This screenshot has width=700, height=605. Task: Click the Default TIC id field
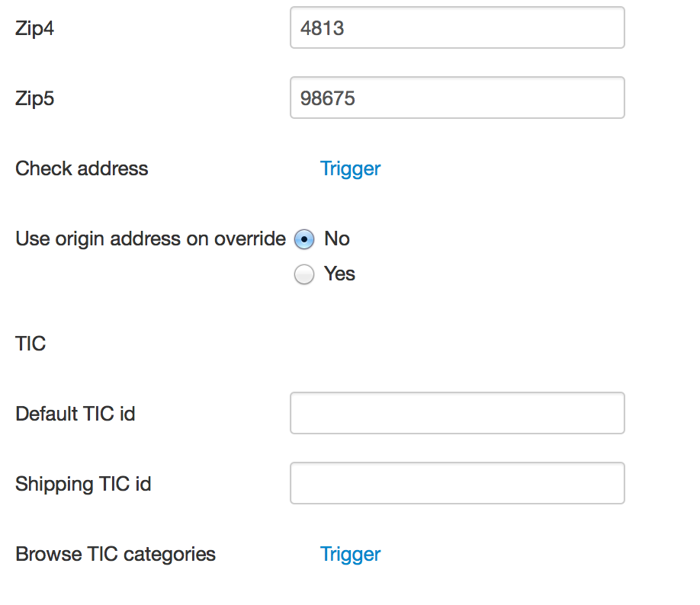458,414
